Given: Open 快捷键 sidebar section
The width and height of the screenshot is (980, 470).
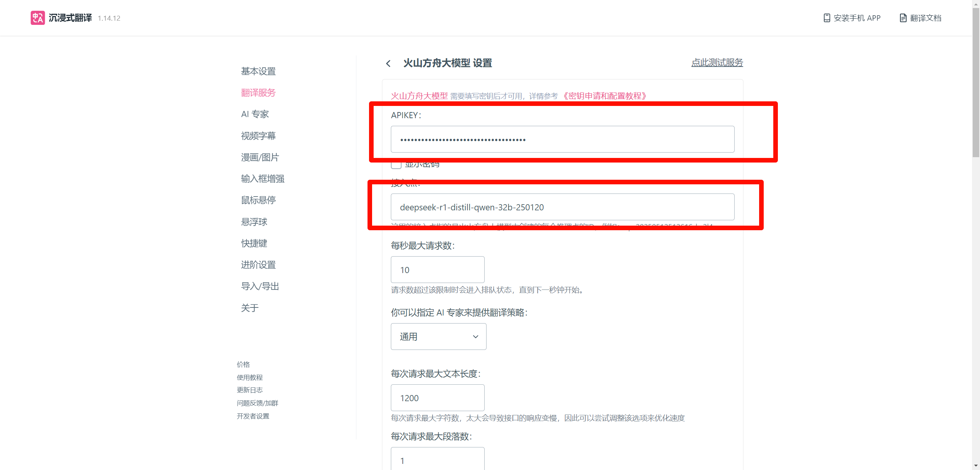Looking at the screenshot, I should coord(254,243).
